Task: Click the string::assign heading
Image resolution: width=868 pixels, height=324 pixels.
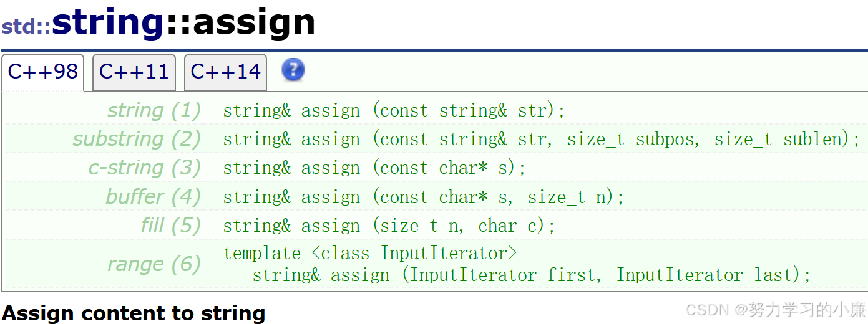Action: click(x=183, y=22)
